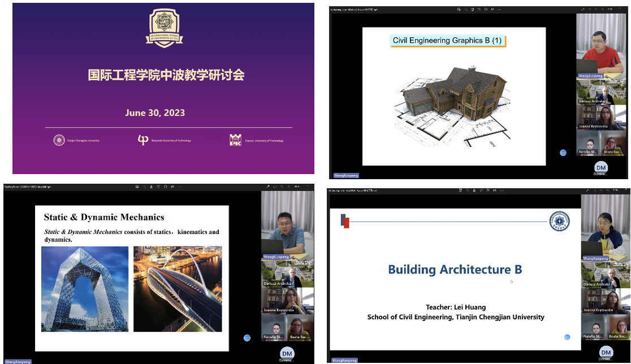Click the university seal on the Building Architecture B slide
This screenshot has height=364, width=631.
560,221
